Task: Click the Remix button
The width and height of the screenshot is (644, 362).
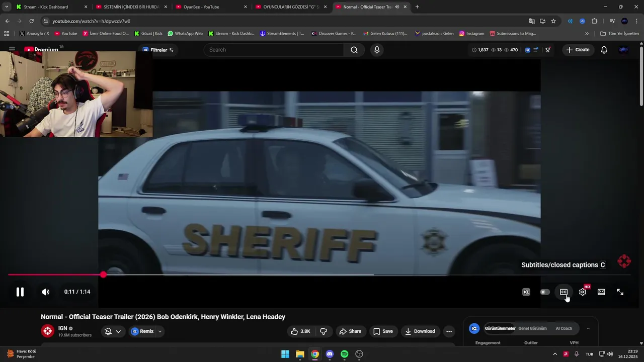Action: click(142, 331)
